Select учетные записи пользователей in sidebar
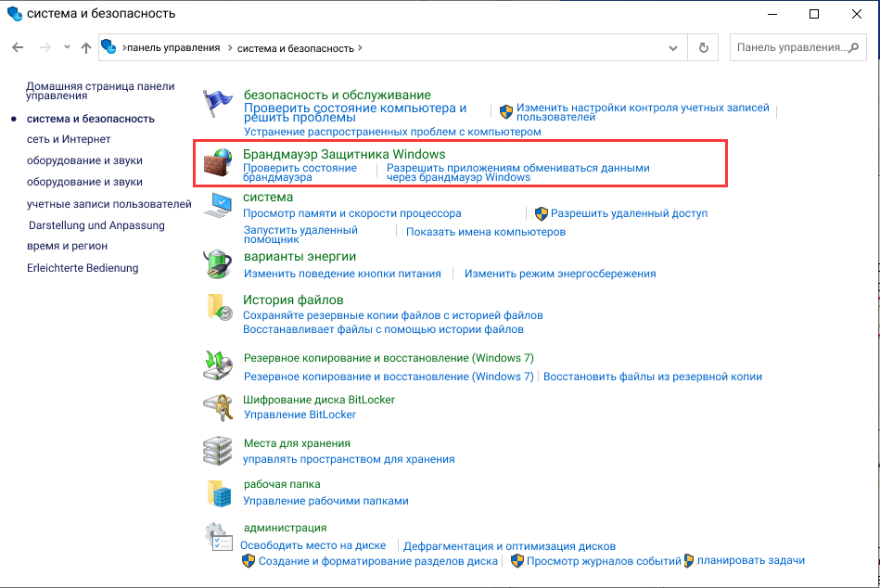880x588 pixels. tap(108, 204)
